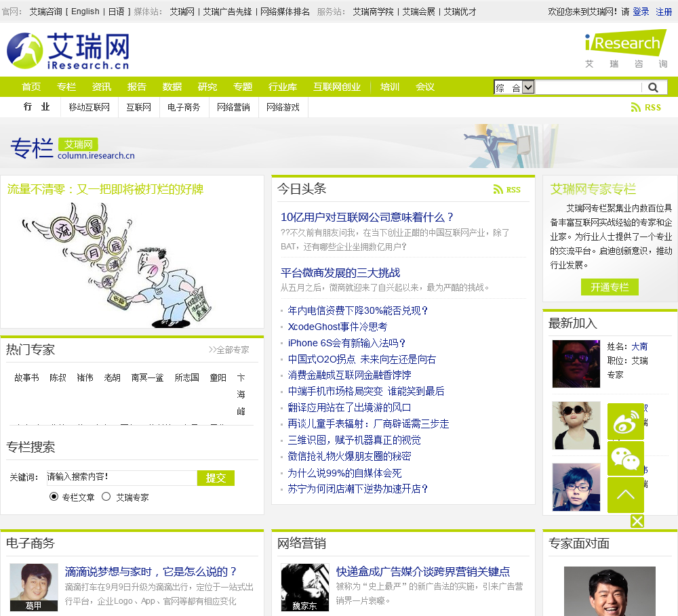Screen dimensions: 678x616
Task: Open article 苏宁为何闭店潮下逆势加速开店
Action: [x=357, y=489]
